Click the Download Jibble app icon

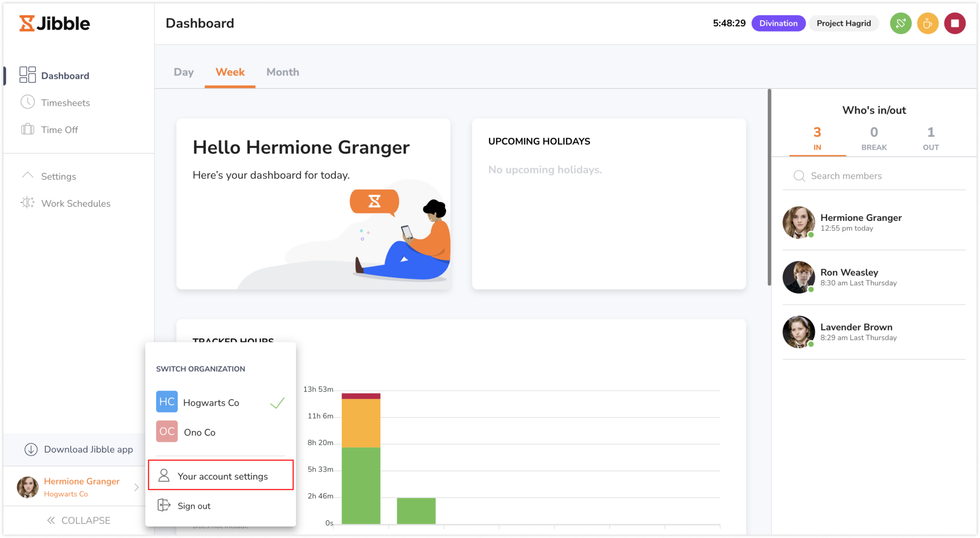pyautogui.click(x=31, y=450)
